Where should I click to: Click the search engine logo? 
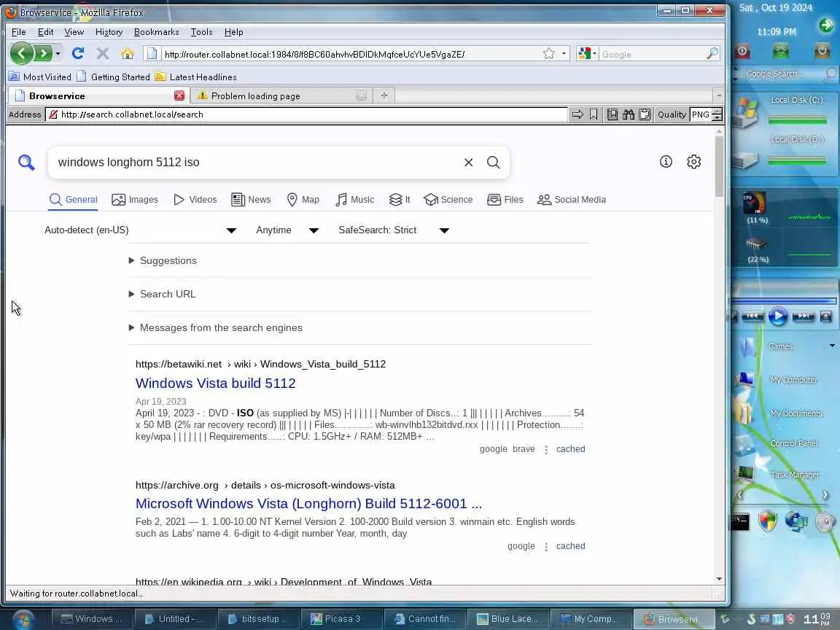coord(26,163)
